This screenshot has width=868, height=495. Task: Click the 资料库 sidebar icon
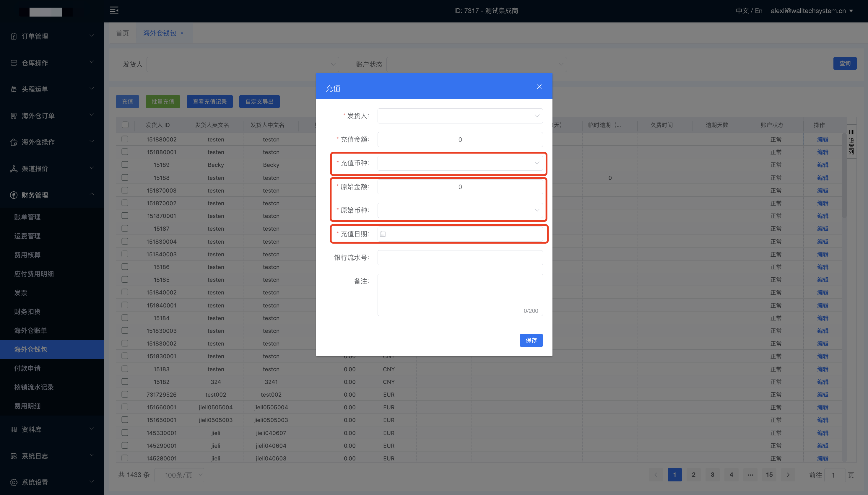(x=14, y=429)
